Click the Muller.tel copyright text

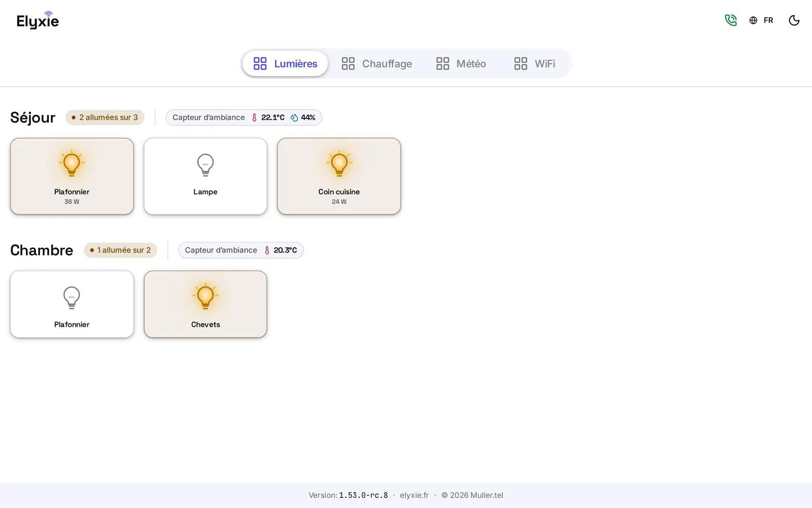pyautogui.click(x=472, y=495)
